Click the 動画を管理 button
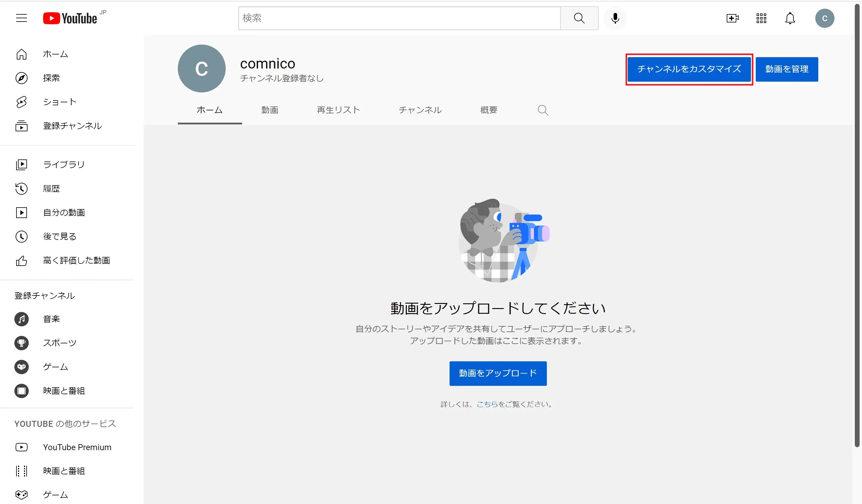The width and height of the screenshot is (862, 504). click(787, 69)
